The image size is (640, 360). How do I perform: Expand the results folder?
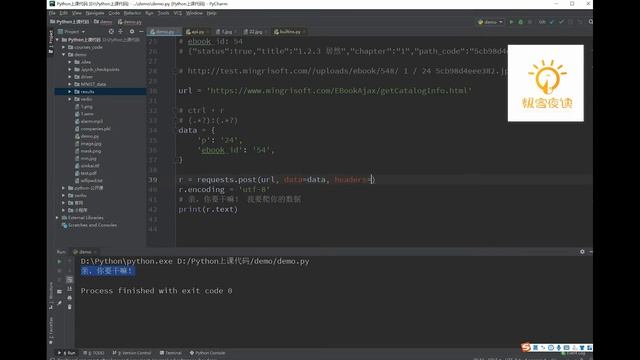coord(70,92)
